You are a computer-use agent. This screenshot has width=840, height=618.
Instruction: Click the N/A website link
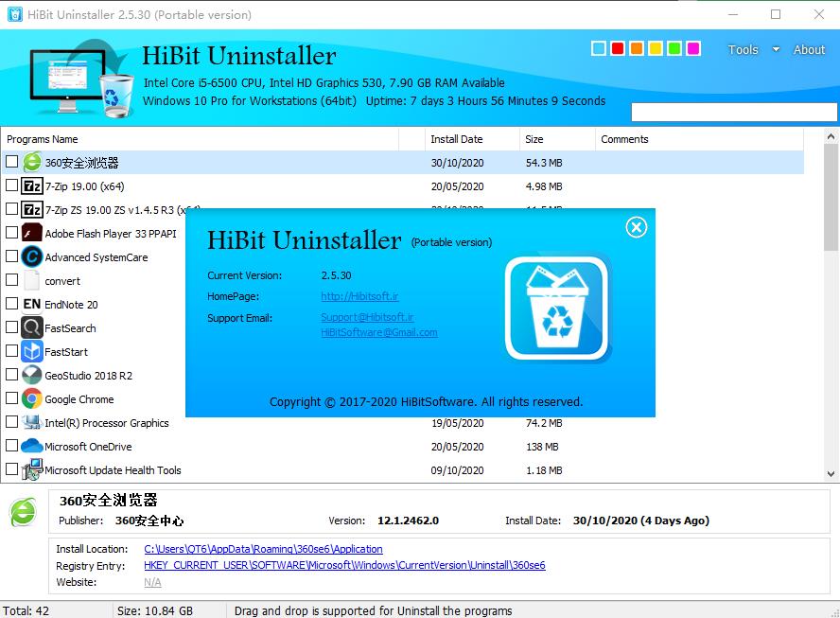(x=152, y=582)
